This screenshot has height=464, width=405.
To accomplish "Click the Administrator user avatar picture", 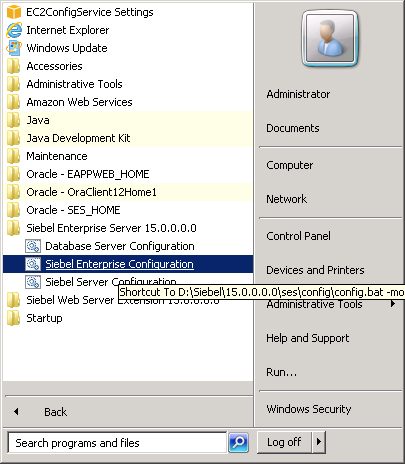I will coord(330,38).
